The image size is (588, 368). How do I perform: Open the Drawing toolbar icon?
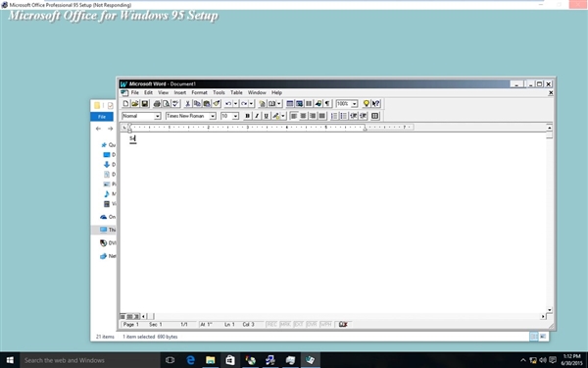318,104
